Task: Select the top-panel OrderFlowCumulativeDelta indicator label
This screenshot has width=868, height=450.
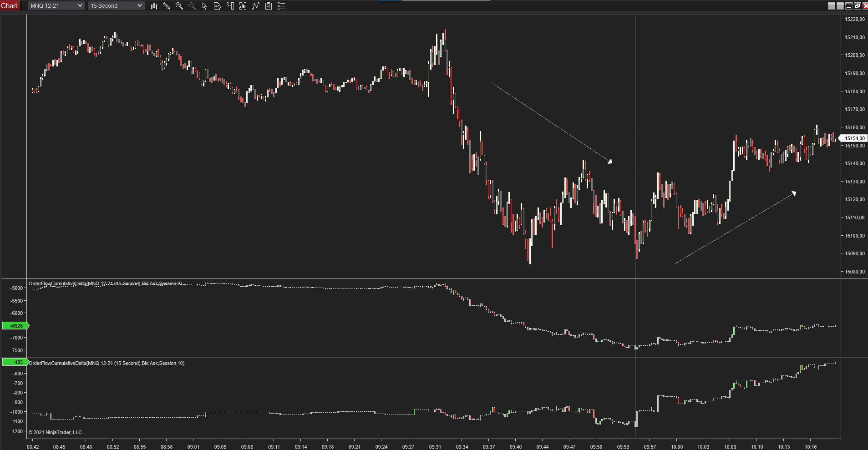Action: tap(105, 283)
